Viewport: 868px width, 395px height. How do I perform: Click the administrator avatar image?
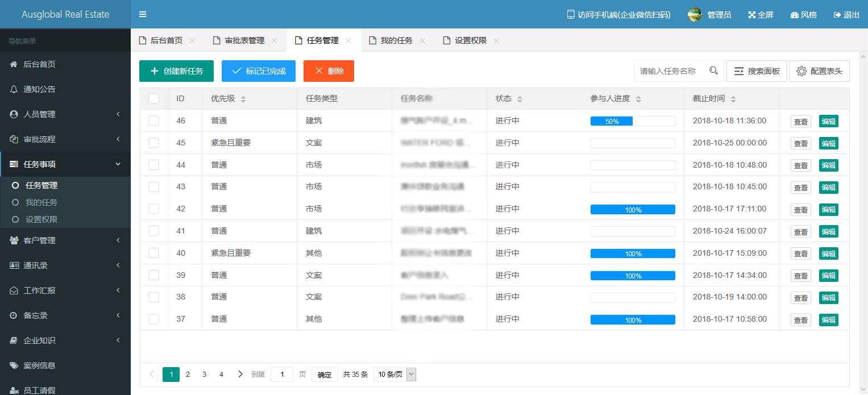[x=695, y=15]
